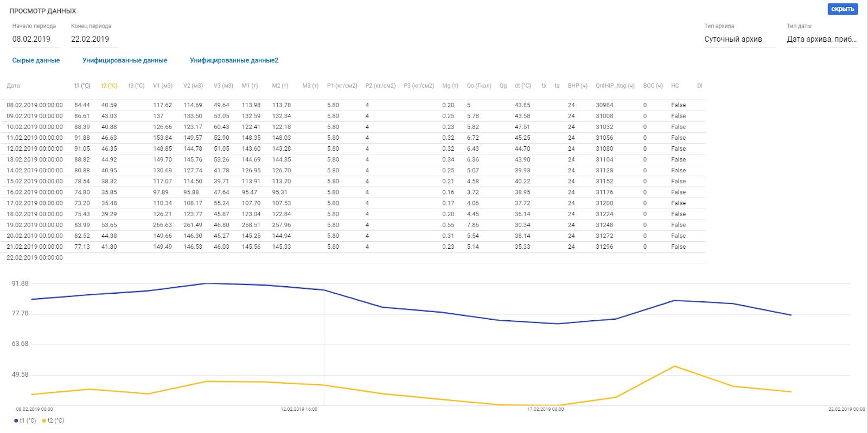The height and width of the screenshot is (433, 868).
Task: Switch to Унифицированные данные tab
Action: click(x=125, y=60)
